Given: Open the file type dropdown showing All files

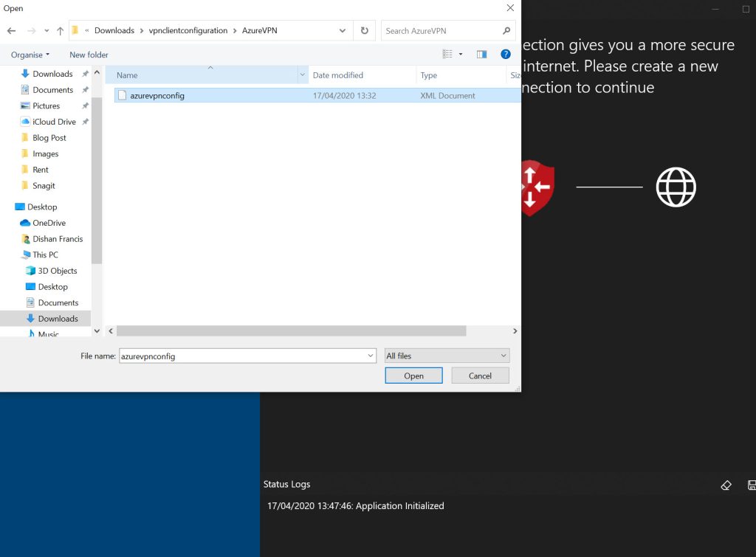Looking at the screenshot, I should (447, 356).
